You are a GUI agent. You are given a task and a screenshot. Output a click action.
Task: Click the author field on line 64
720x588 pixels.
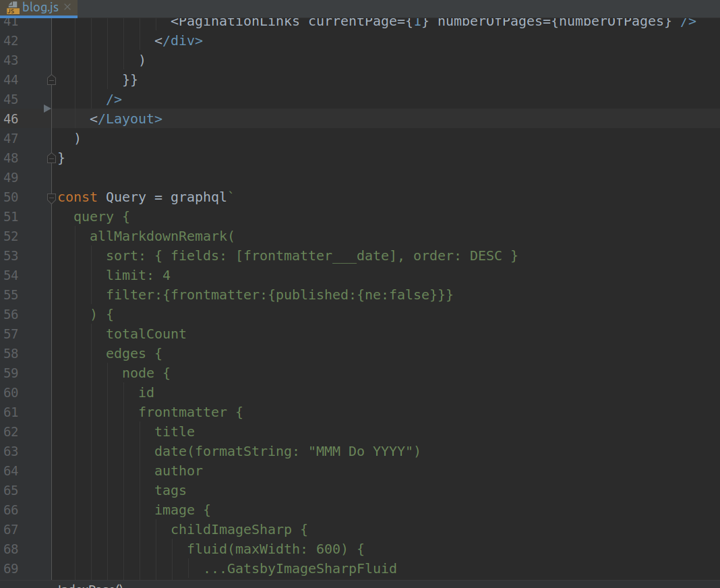pyautogui.click(x=179, y=471)
